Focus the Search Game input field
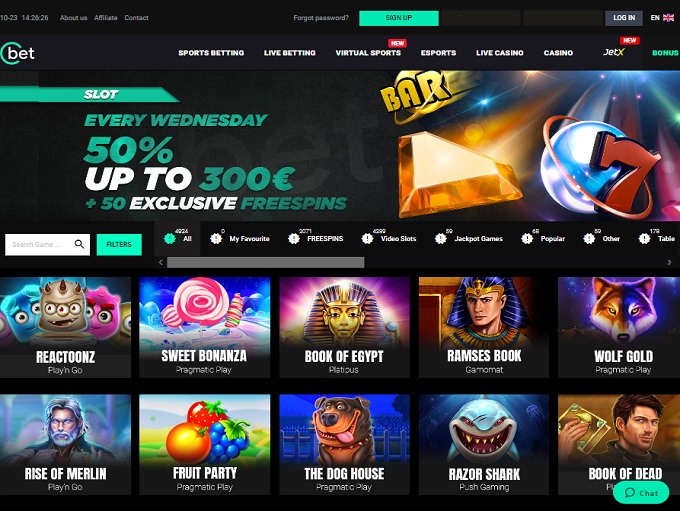The image size is (680, 511). coord(39,245)
